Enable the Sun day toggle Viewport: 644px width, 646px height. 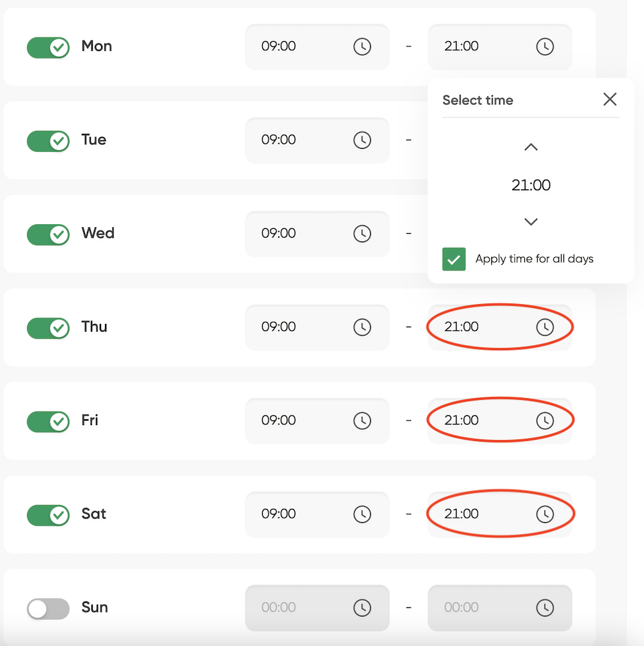tap(48, 609)
